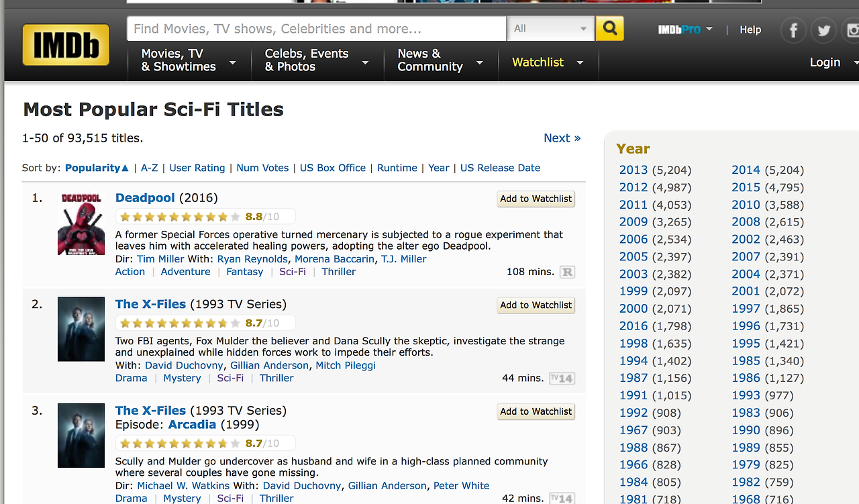This screenshot has width=859, height=504.
Task: Click the yellow search magnifier button
Action: (x=609, y=28)
